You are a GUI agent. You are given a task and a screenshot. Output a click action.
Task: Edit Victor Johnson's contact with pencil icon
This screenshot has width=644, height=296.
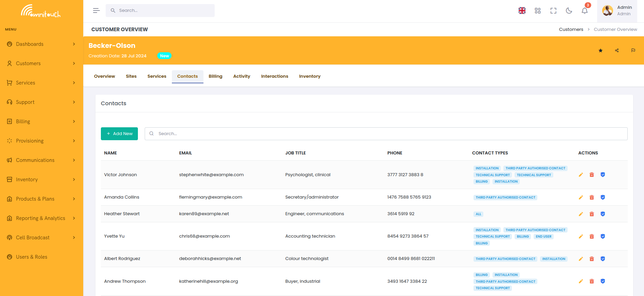[x=581, y=175]
